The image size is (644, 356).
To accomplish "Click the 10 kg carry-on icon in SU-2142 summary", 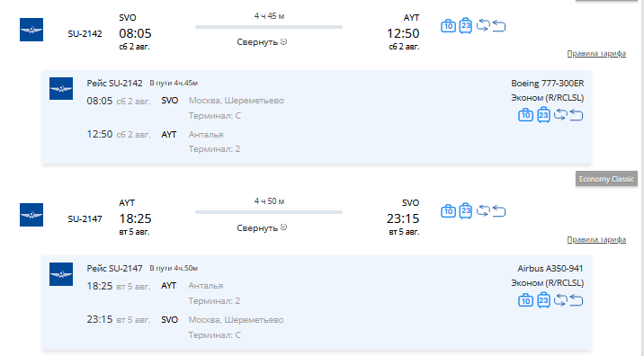I will [448, 26].
